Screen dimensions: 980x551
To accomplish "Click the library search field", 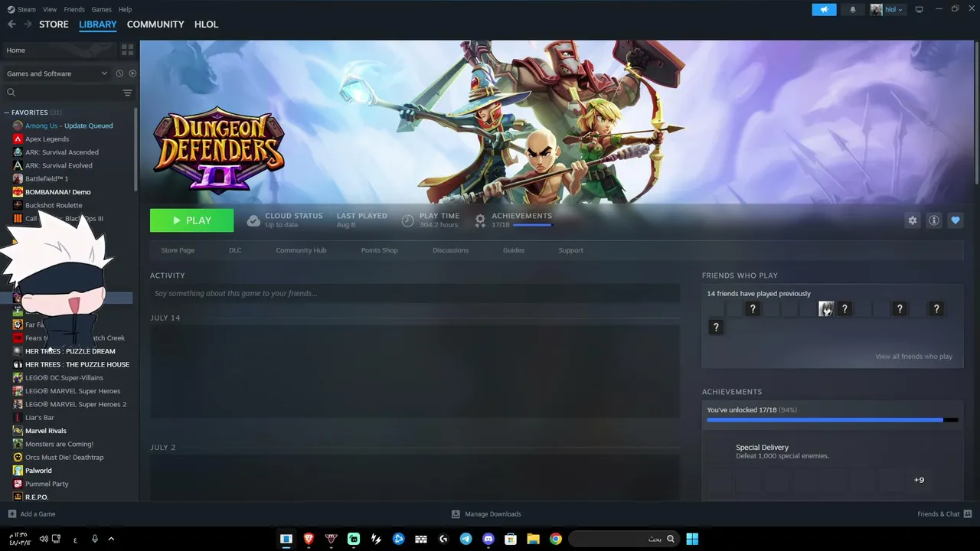I will (x=63, y=93).
